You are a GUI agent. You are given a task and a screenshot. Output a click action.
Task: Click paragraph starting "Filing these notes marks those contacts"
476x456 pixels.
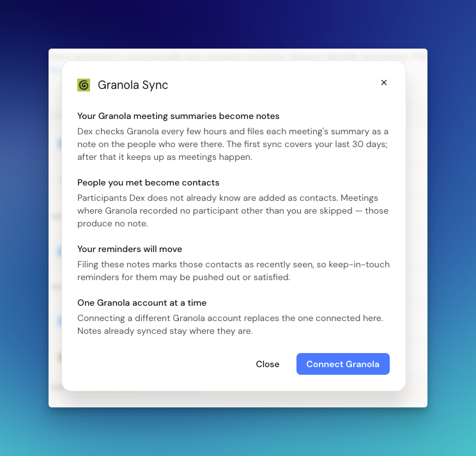click(233, 271)
